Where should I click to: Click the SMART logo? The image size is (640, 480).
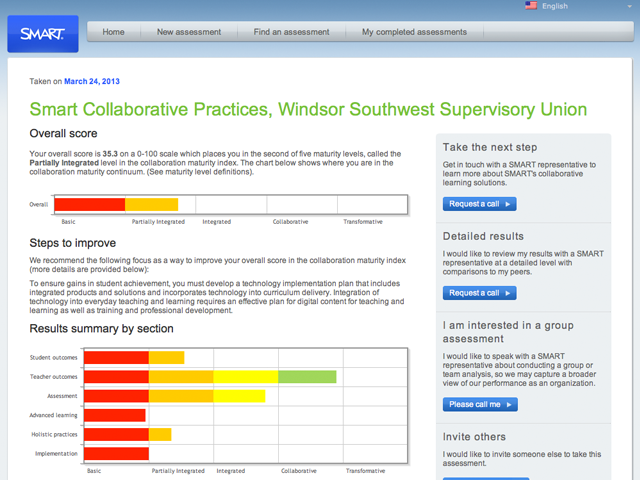(43, 34)
